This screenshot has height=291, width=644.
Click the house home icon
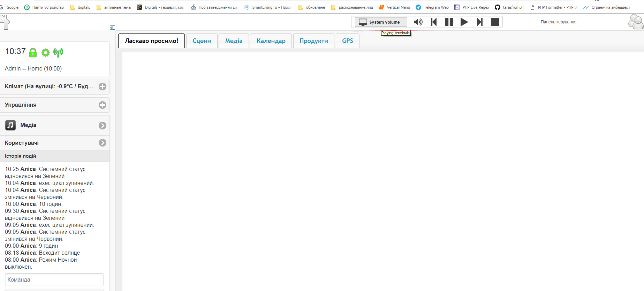point(5,22)
